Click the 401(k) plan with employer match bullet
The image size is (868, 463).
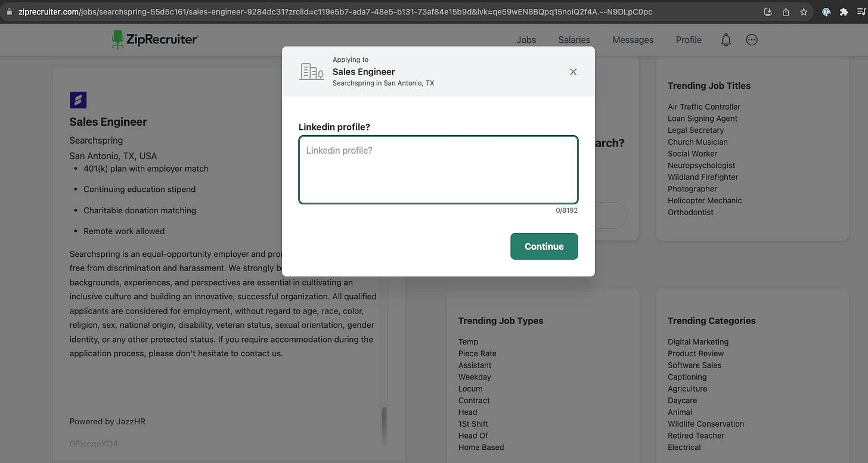[x=146, y=169]
